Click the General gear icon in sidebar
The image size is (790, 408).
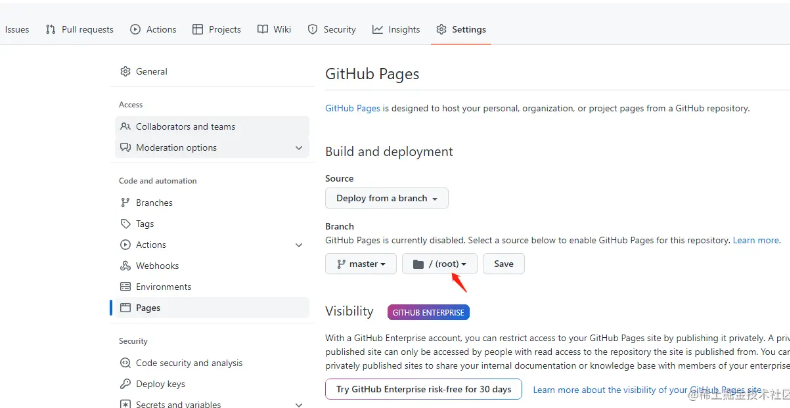coord(125,72)
